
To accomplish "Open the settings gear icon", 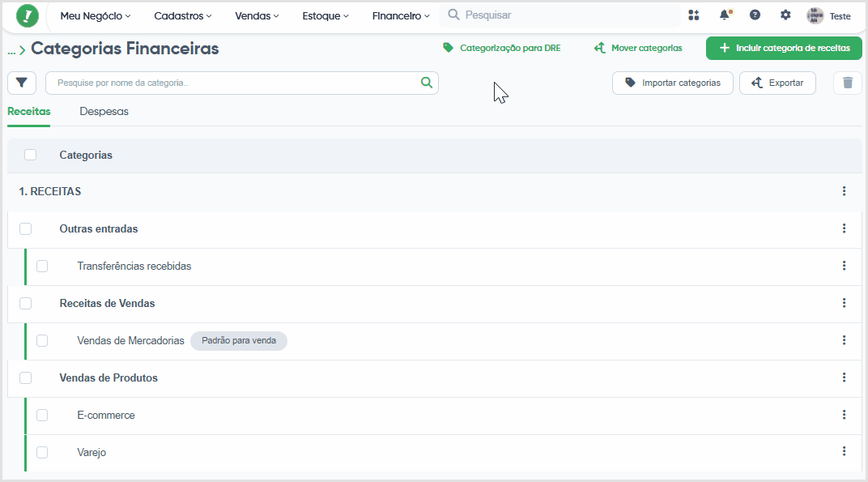I will 785,15.
